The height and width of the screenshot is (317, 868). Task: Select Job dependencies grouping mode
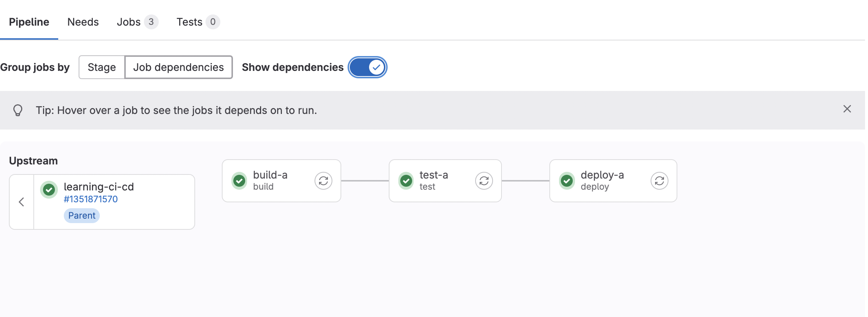click(x=178, y=67)
